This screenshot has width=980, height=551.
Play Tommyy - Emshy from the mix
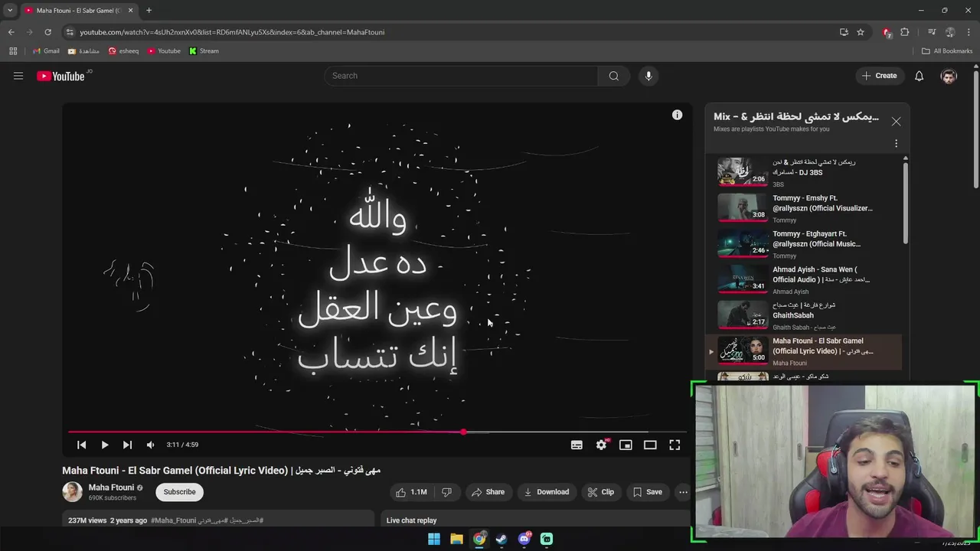coord(804,208)
